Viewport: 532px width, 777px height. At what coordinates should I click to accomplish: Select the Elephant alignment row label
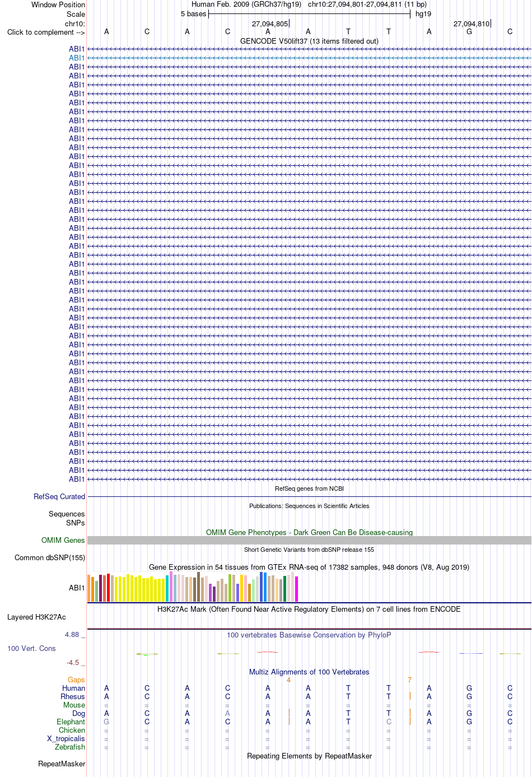(71, 722)
